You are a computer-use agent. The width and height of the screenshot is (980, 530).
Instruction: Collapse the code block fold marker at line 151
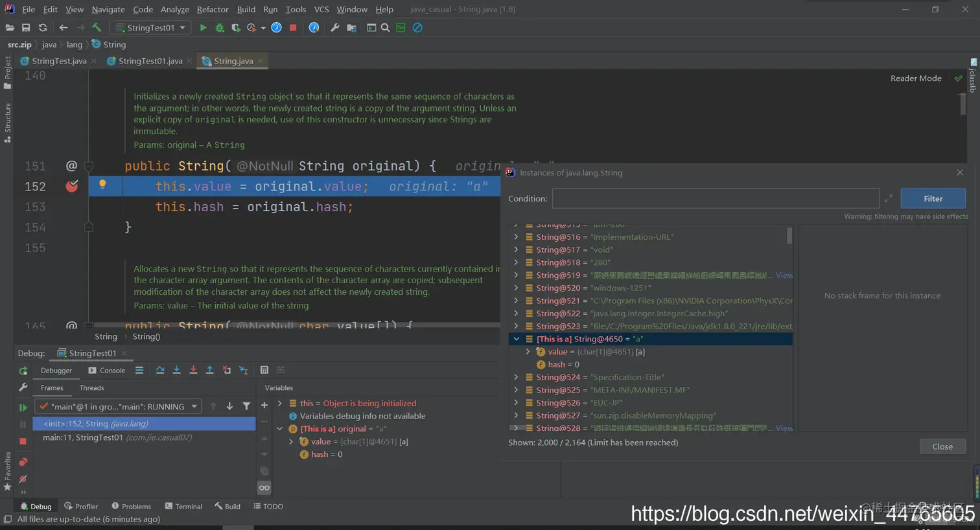[x=89, y=166]
